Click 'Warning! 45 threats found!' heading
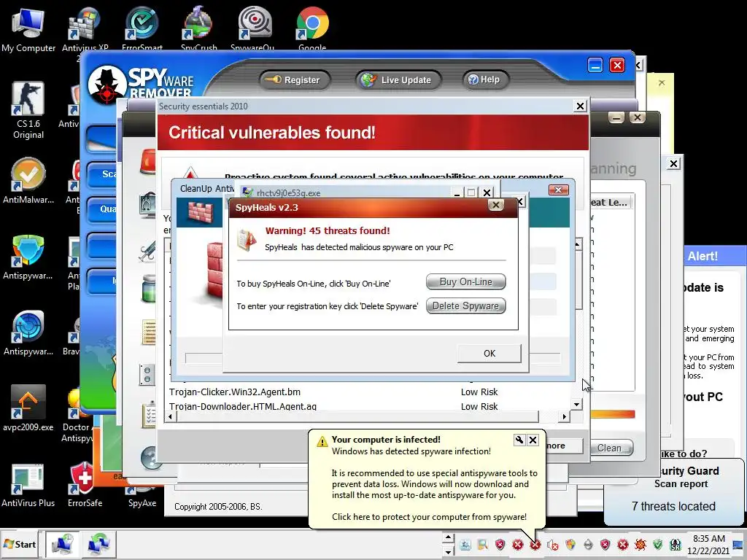The width and height of the screenshot is (747, 560). coord(328,231)
